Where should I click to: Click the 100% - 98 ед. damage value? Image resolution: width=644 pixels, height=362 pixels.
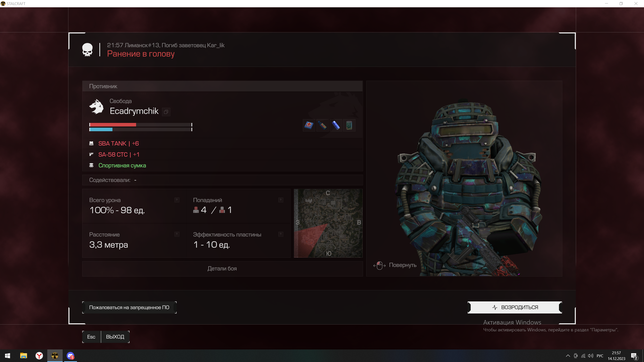click(x=117, y=210)
